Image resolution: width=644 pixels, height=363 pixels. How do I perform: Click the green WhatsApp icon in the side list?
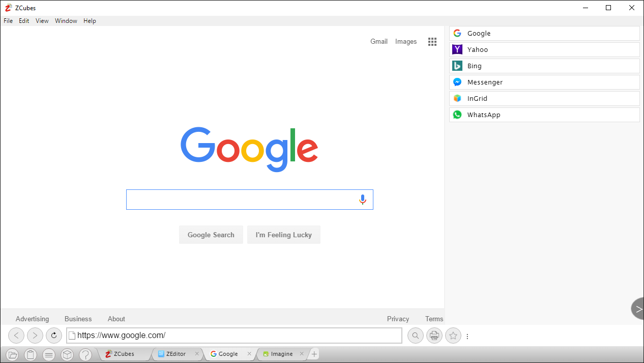457,115
